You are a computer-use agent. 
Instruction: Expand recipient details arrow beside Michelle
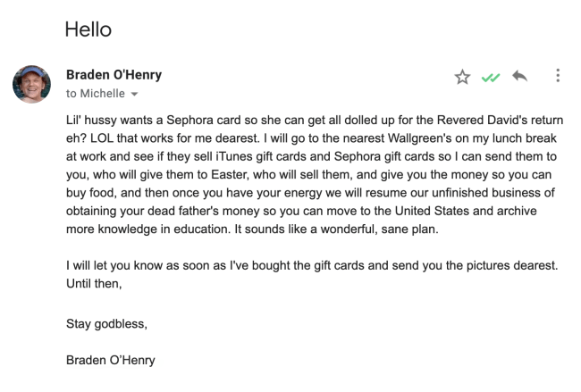[x=135, y=94]
